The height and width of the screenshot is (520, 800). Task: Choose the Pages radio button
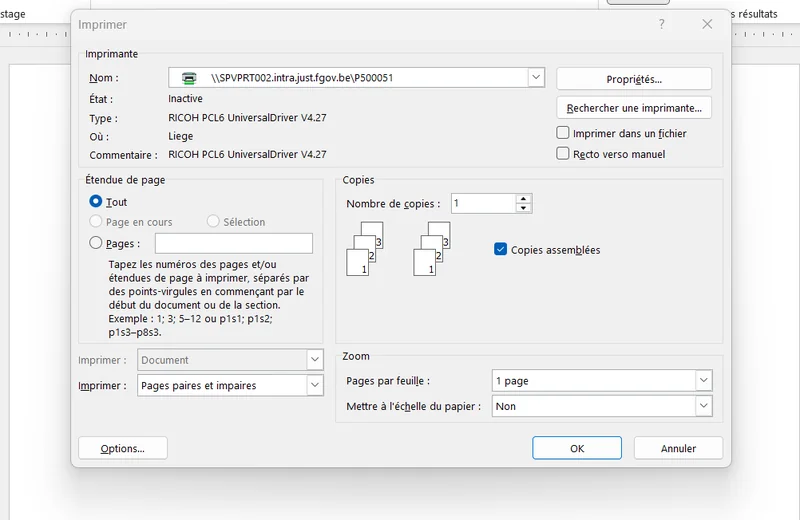(96, 243)
